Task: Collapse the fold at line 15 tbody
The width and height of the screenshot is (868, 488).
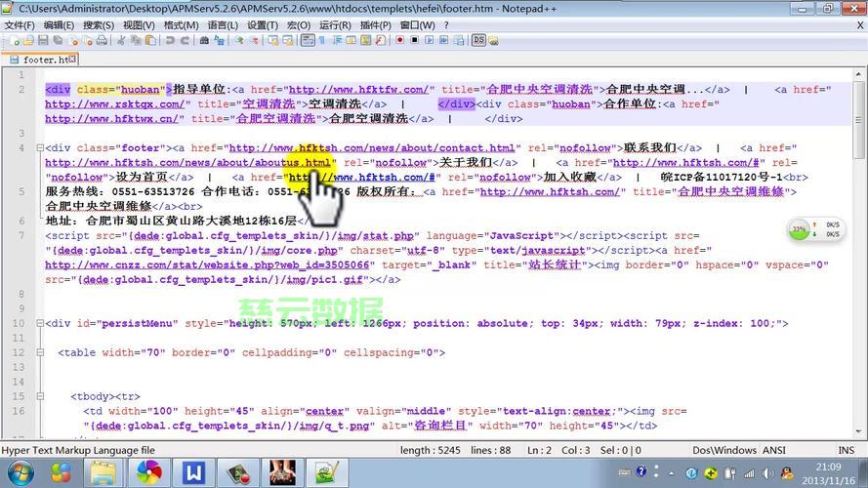Action: click(x=40, y=396)
